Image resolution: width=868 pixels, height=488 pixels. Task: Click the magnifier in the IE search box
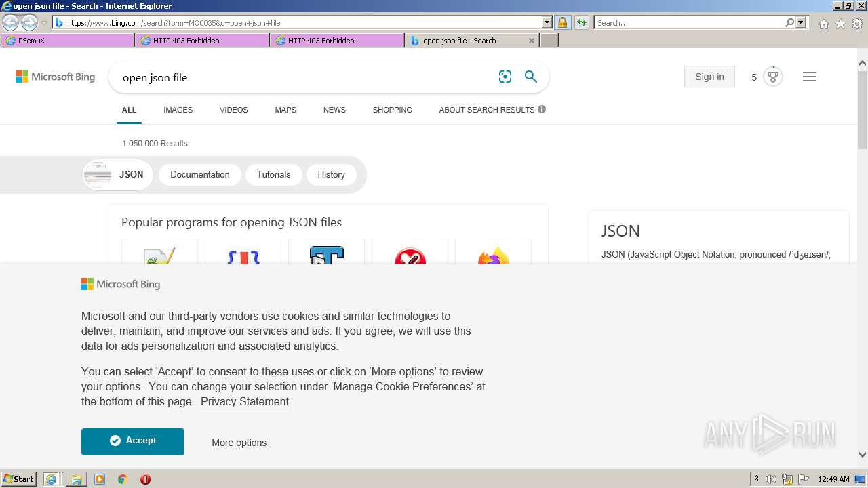tap(789, 22)
